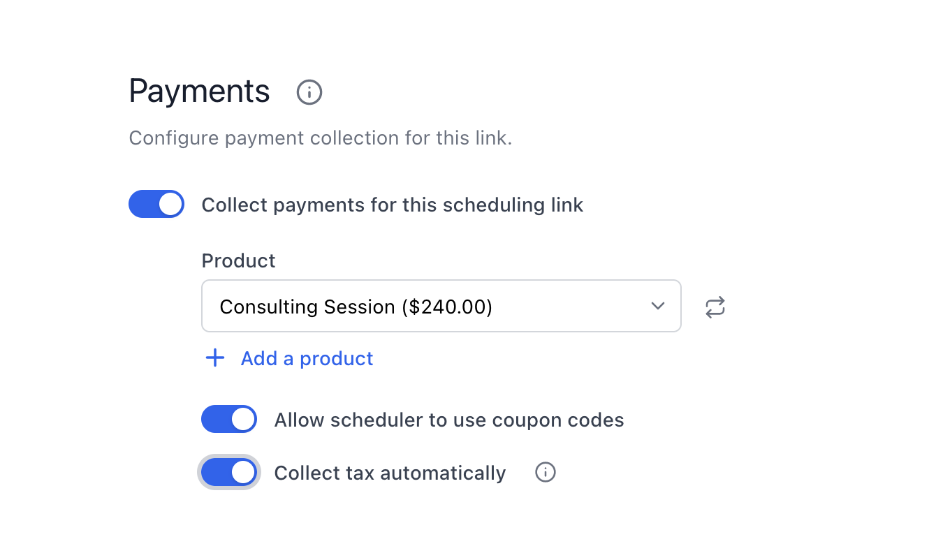Click the Add a product link

[x=307, y=358]
